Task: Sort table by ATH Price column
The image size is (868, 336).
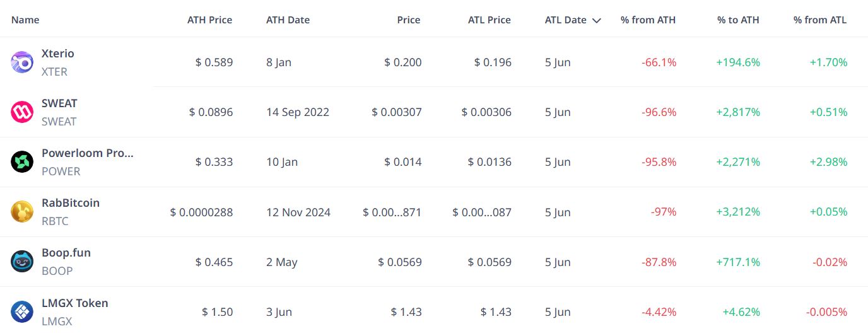Action: [209, 20]
